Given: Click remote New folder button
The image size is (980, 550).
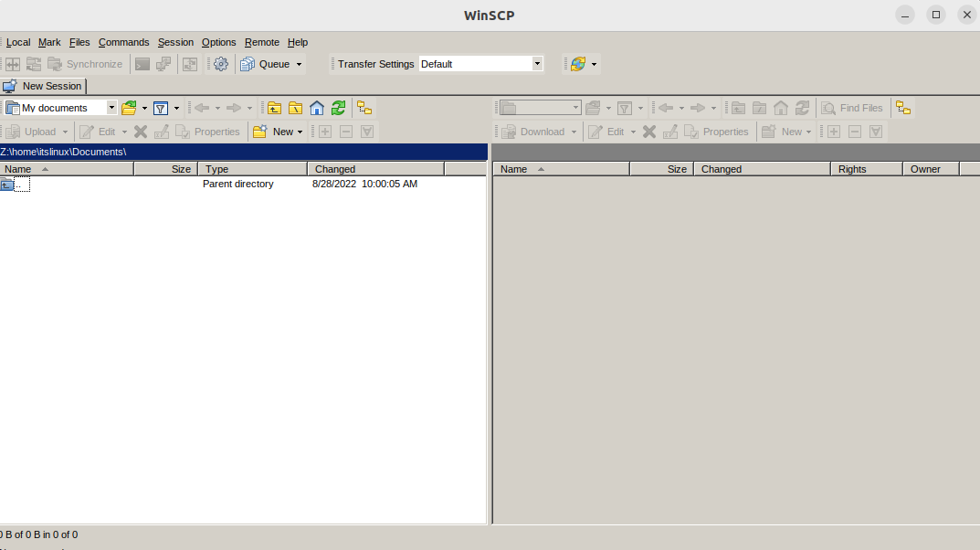Looking at the screenshot, I should pyautogui.click(x=782, y=132).
